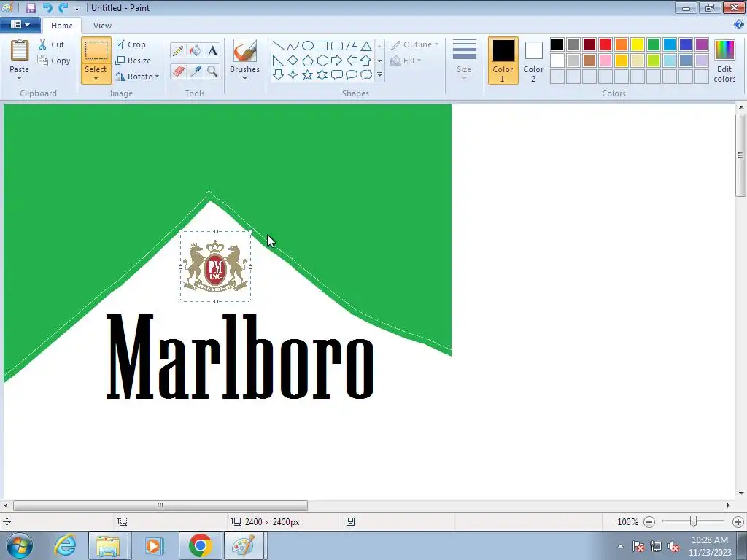The image size is (747, 560).
Task: Click the Zoom in plus button
Action: pos(738,522)
